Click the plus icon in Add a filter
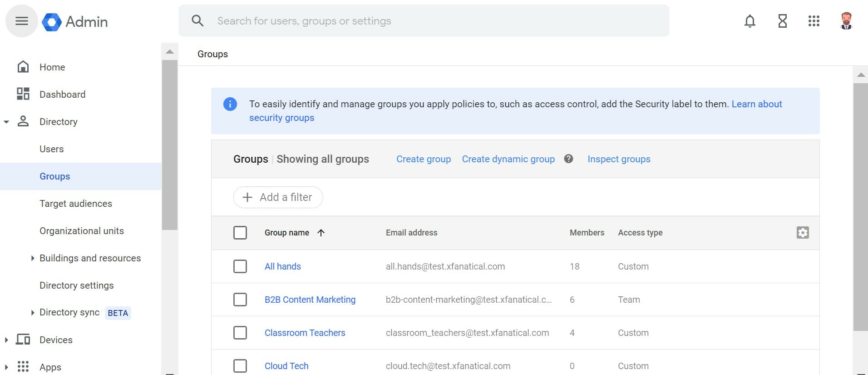The image size is (868, 375). pyautogui.click(x=247, y=197)
